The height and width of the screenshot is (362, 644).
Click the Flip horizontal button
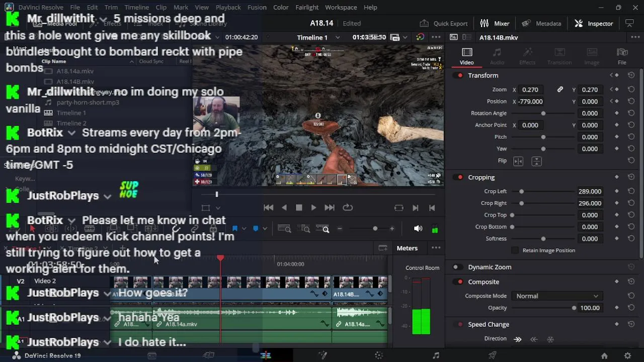pyautogui.click(x=518, y=161)
